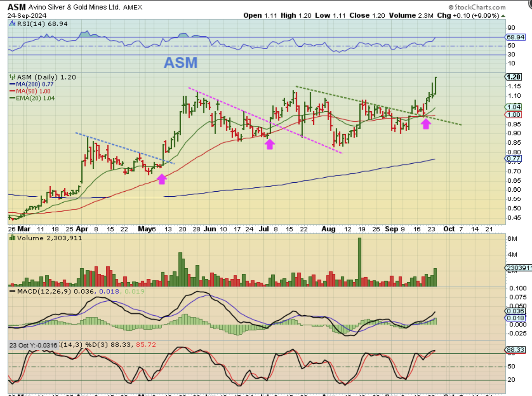Click the 1.20 last-price marker on price axis
The width and height of the screenshot is (532, 396).
pyautogui.click(x=513, y=77)
